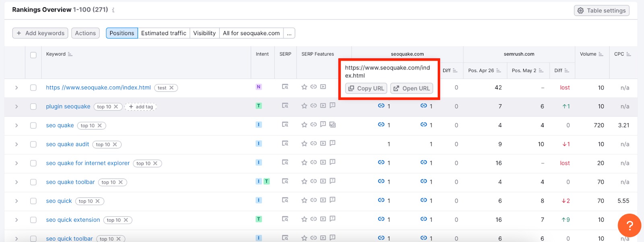Viewport: 644px width, 242px height.
Task: Expand the seo quick toolbar row
Action: coord(17,239)
